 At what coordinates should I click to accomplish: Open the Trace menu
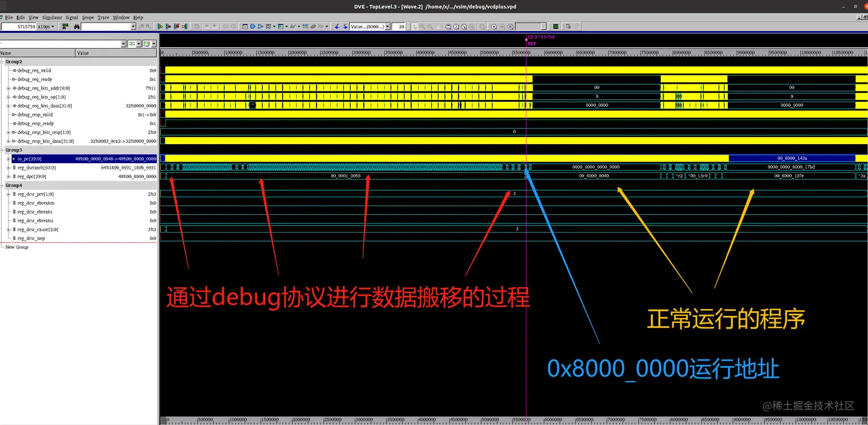103,17
